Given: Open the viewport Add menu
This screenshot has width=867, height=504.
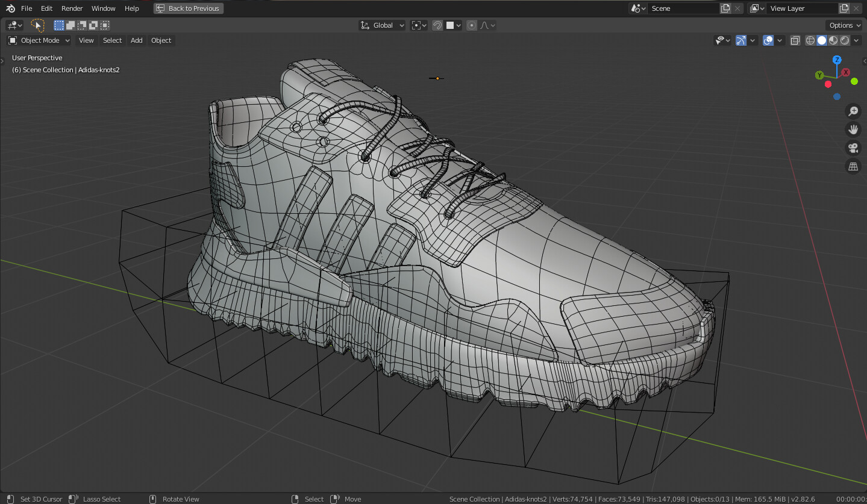Looking at the screenshot, I should [x=137, y=40].
